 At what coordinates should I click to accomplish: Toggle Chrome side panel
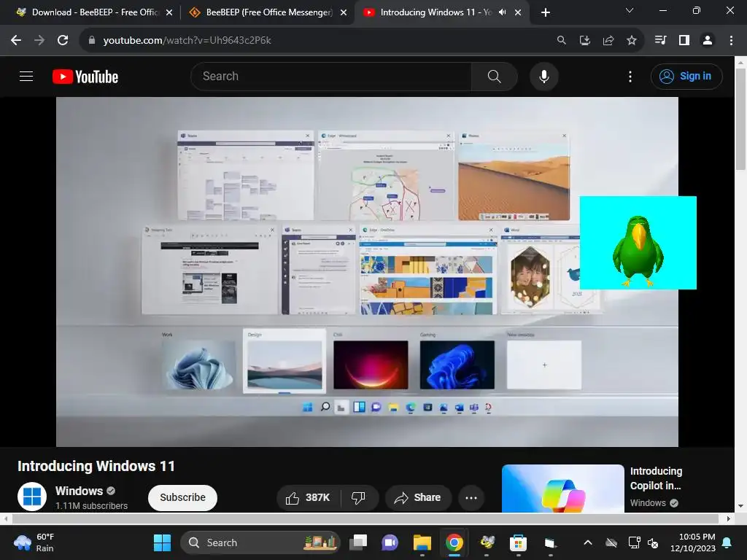(x=684, y=41)
